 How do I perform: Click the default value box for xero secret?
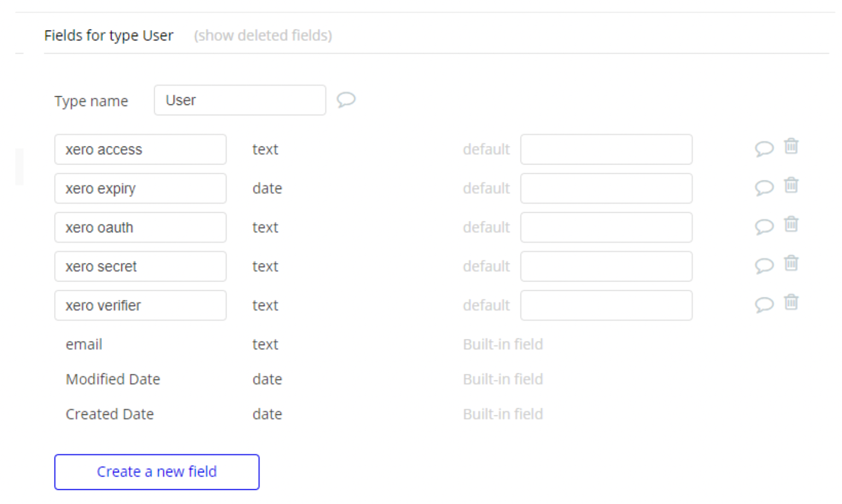[606, 267]
